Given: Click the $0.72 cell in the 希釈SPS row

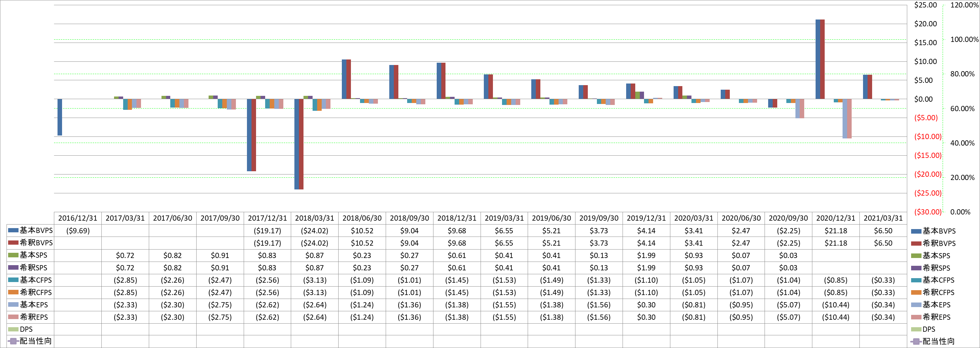Looking at the screenshot, I should click(x=125, y=267).
